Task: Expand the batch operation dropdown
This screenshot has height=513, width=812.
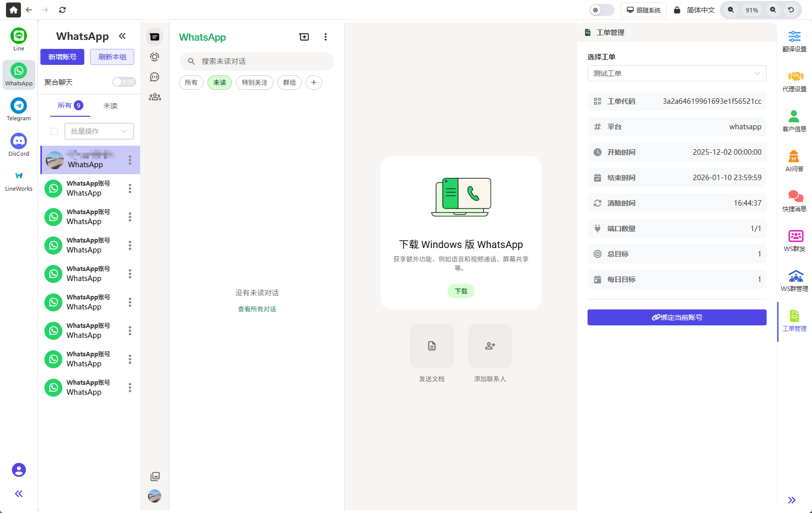Action: (99, 131)
